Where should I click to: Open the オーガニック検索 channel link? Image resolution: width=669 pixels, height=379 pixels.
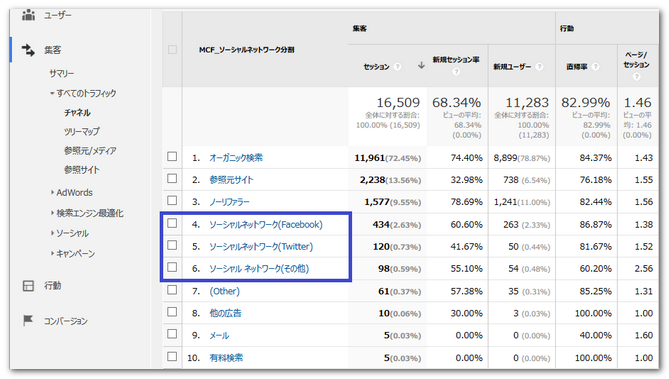click(x=236, y=158)
